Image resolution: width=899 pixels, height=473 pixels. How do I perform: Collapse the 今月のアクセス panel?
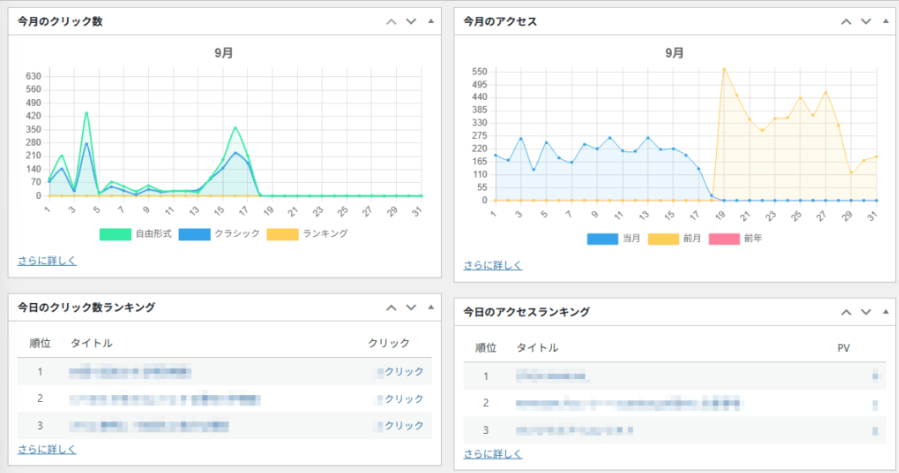click(885, 22)
